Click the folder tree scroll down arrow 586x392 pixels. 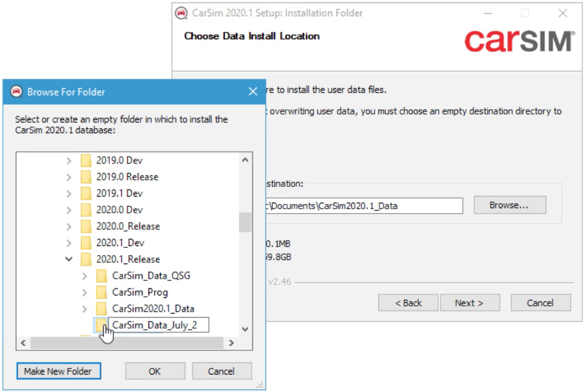tap(245, 329)
